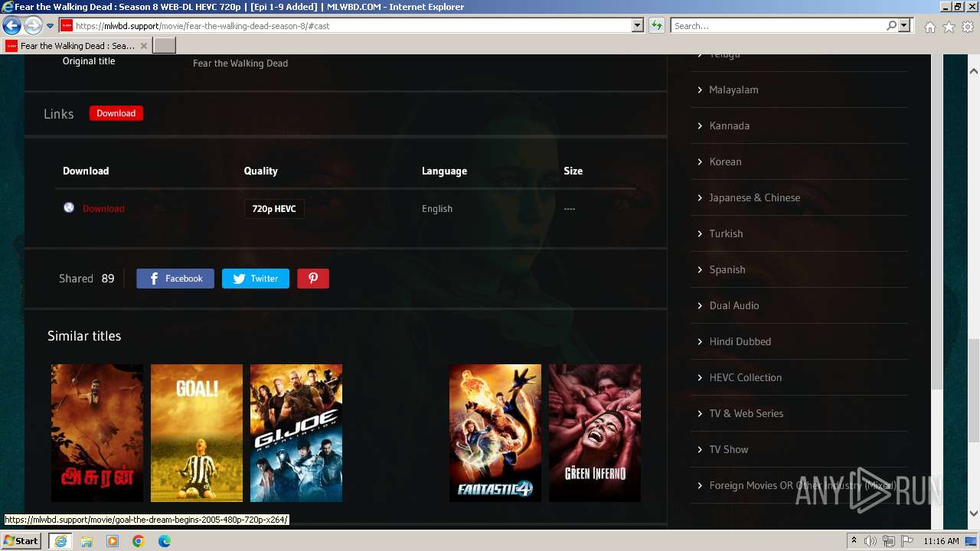This screenshot has width=980, height=551.
Task: Open Foreign Movies OR Other Industry category
Action: coord(802,485)
